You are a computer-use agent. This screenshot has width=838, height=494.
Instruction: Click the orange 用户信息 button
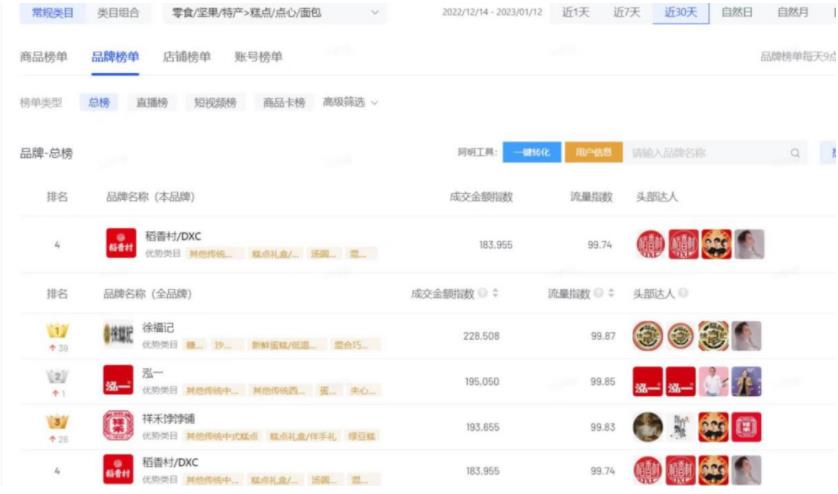(x=594, y=153)
